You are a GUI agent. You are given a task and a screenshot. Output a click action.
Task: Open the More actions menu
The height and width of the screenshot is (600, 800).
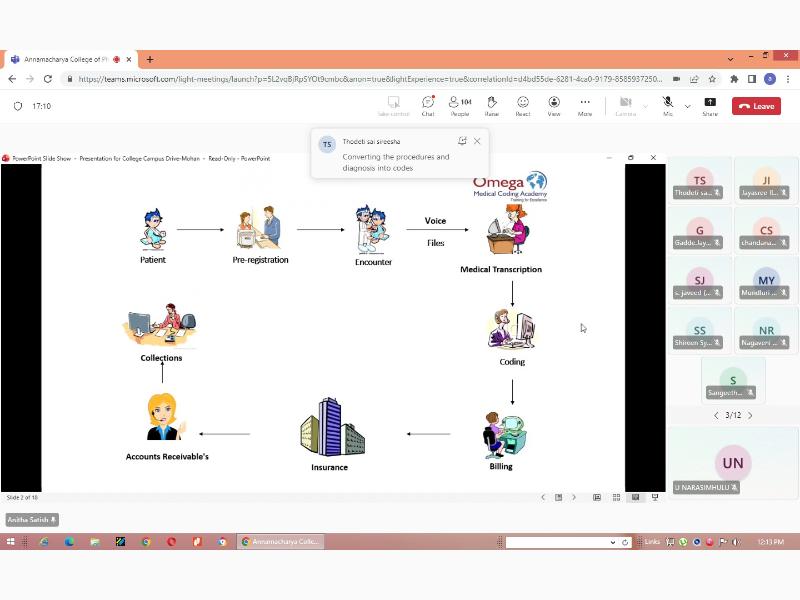[x=585, y=105]
